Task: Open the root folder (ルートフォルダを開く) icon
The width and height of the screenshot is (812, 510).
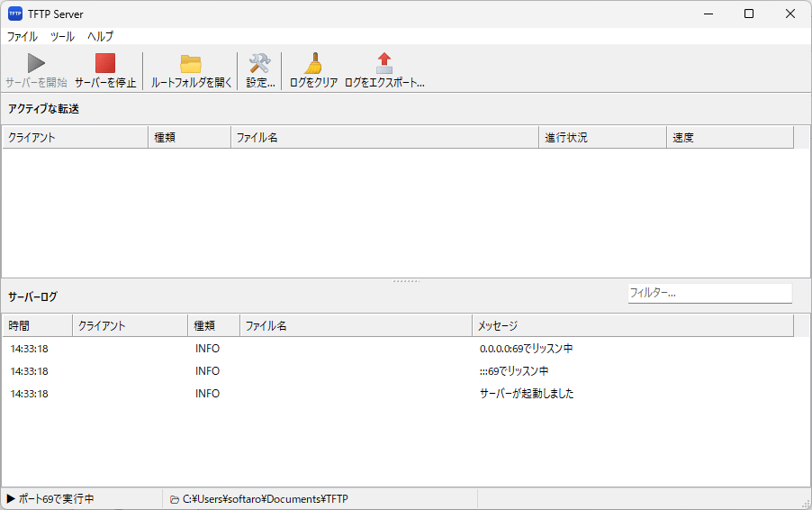Action: tap(191, 64)
